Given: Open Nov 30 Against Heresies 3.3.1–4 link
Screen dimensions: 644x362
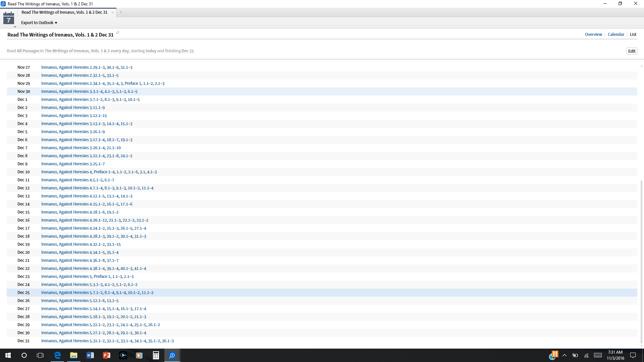Looking at the screenshot, I should (x=72, y=92).
